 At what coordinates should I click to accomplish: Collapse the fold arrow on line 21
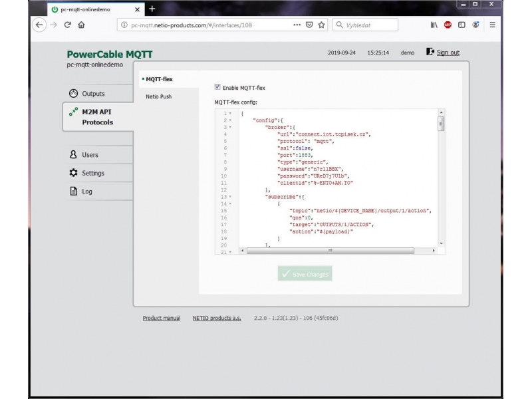[x=230, y=252]
